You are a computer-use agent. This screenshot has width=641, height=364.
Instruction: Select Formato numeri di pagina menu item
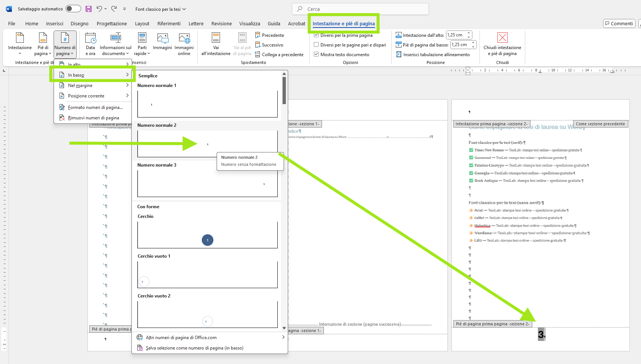point(95,107)
